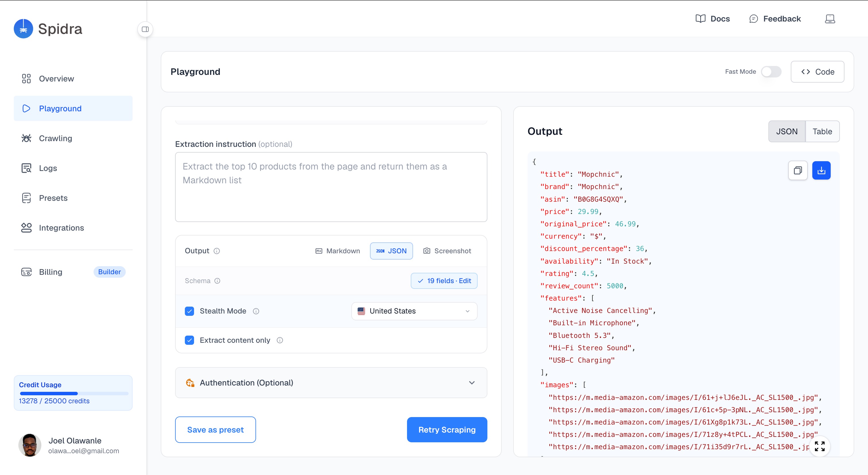The height and width of the screenshot is (475, 868).
Task: Click the "discount_percentage": 36 line
Action: click(x=594, y=248)
